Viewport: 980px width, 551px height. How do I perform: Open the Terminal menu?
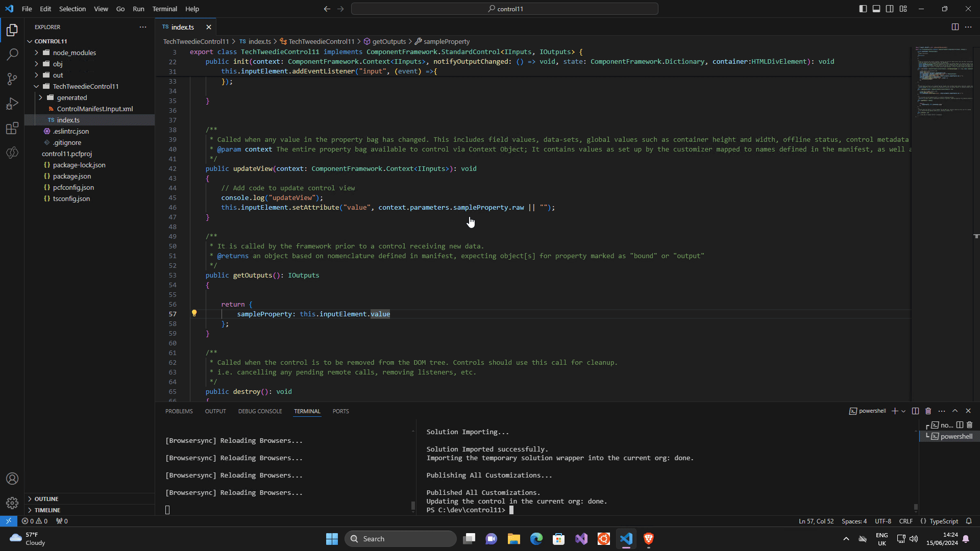pyautogui.click(x=164, y=9)
